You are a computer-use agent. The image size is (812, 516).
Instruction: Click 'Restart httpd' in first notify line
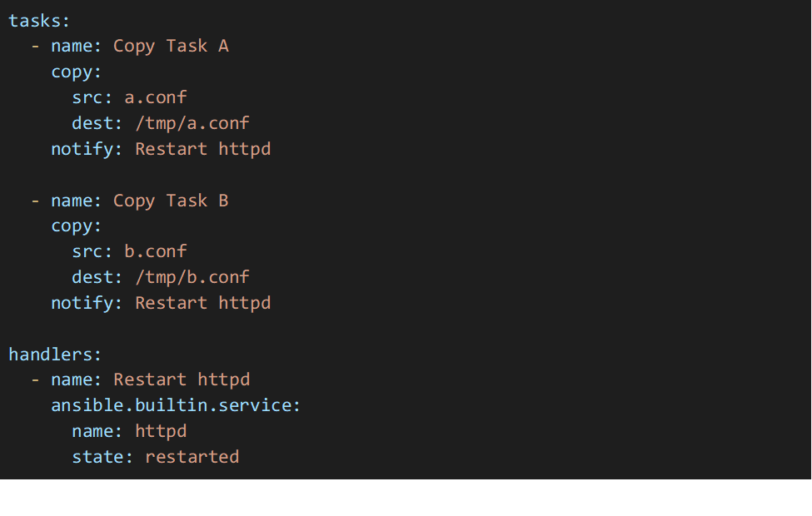pyautogui.click(x=203, y=149)
